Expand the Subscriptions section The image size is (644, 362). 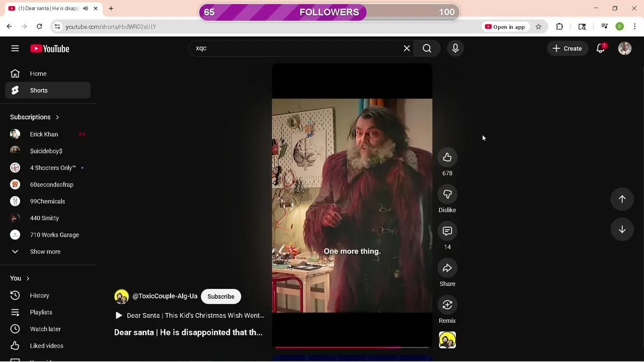point(35,117)
